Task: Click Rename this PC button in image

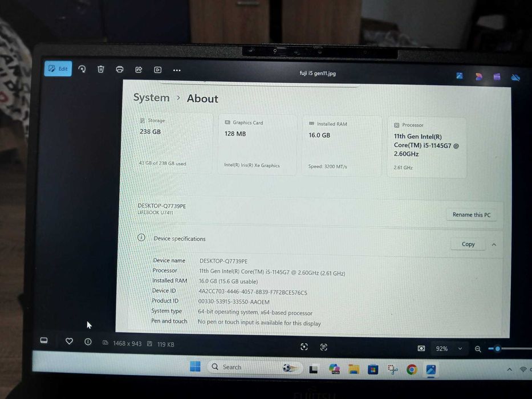Action: point(471,215)
